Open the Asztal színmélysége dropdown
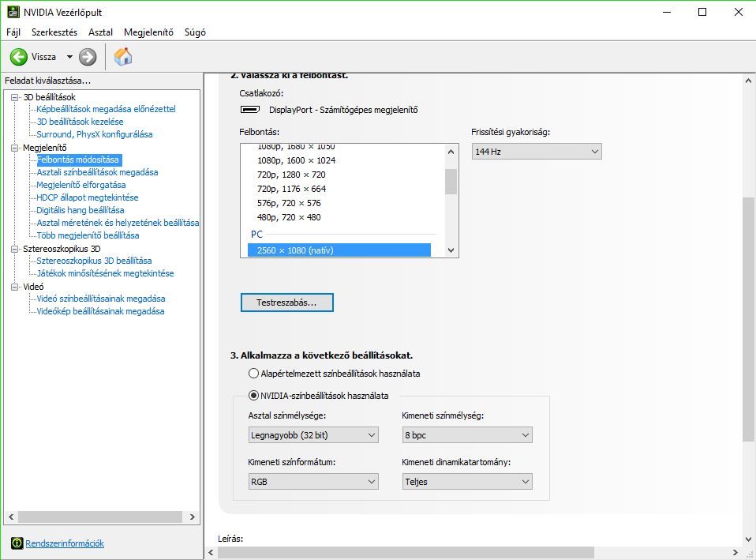Screen dimensions: 756x560 (313, 435)
